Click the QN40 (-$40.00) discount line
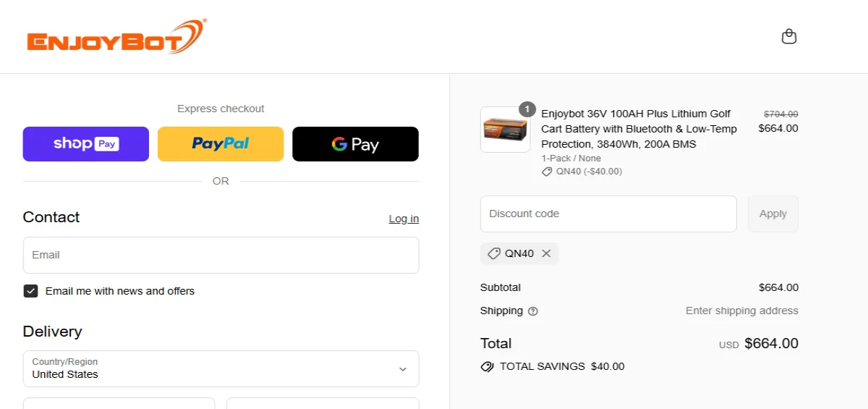868x409 pixels. click(x=582, y=172)
